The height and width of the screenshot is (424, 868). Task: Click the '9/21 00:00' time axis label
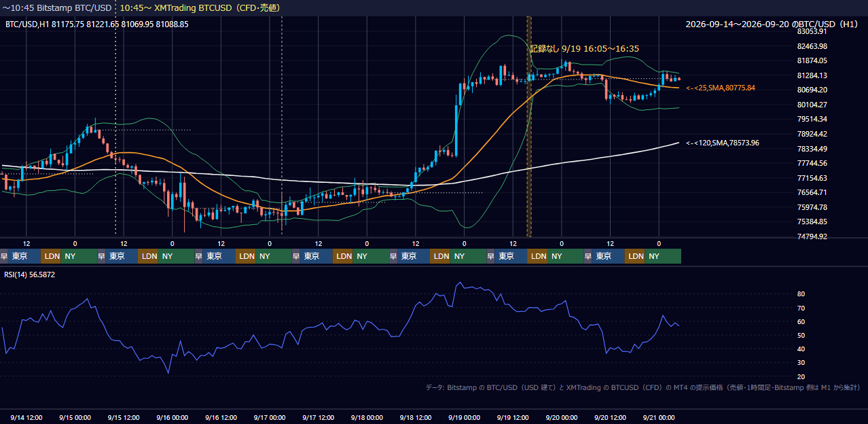659,417
